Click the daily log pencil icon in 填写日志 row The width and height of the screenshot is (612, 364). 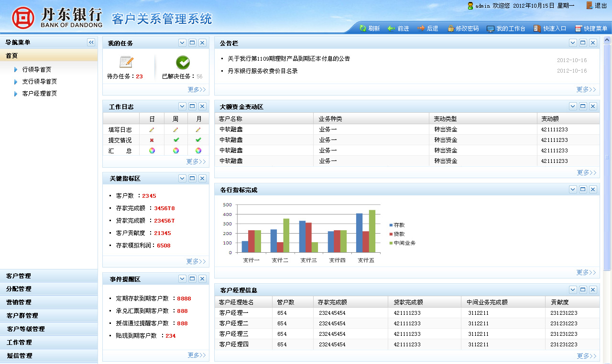(x=152, y=129)
